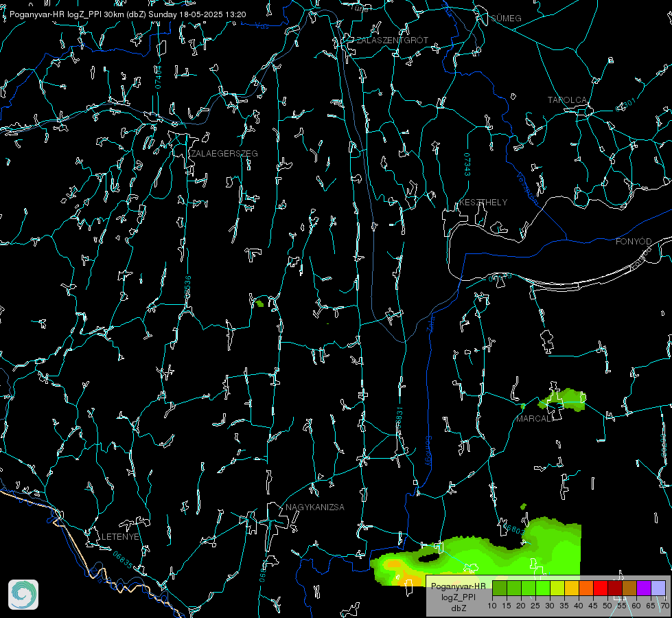Choose the yellow 35-40 dBZ legend swatch
This screenshot has width=672, height=618.
point(572,588)
